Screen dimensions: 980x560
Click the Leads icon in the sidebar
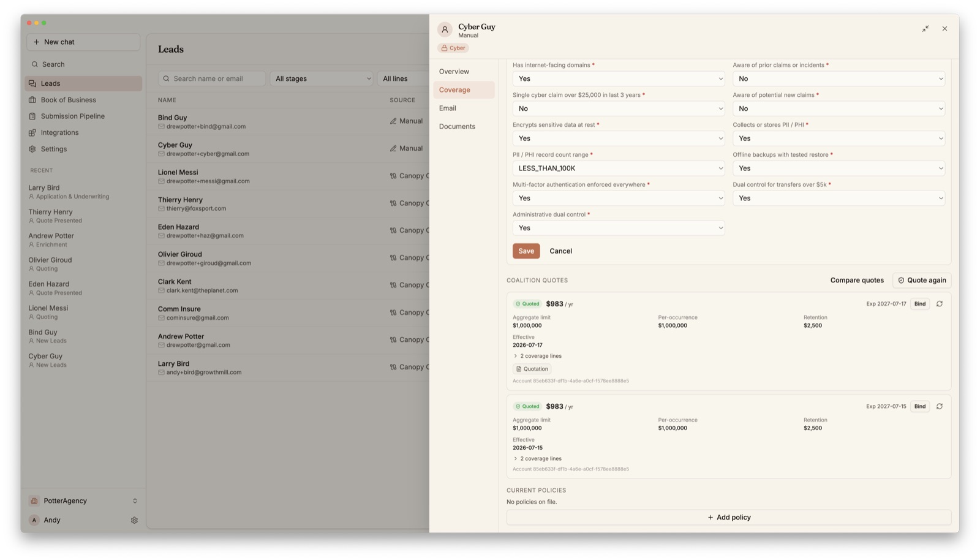coord(32,83)
